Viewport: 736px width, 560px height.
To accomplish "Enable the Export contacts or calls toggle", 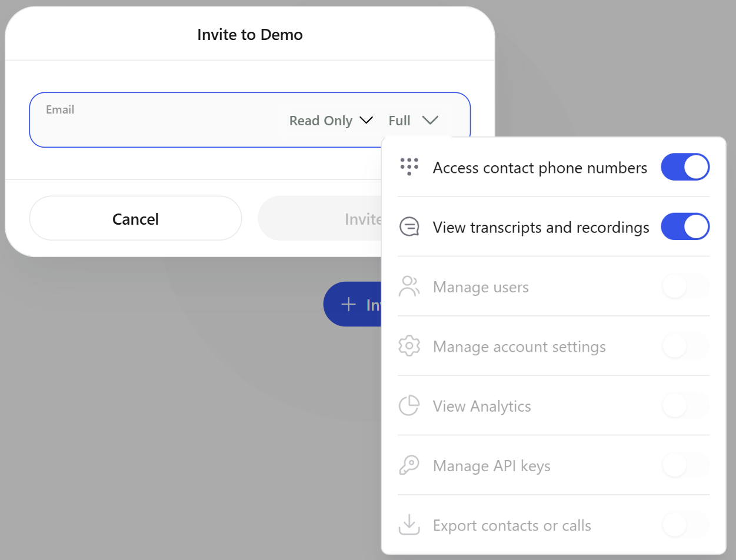I will [685, 525].
